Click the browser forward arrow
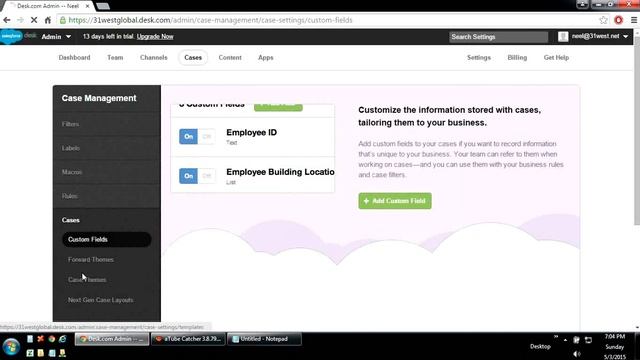640x360 pixels. [20, 20]
